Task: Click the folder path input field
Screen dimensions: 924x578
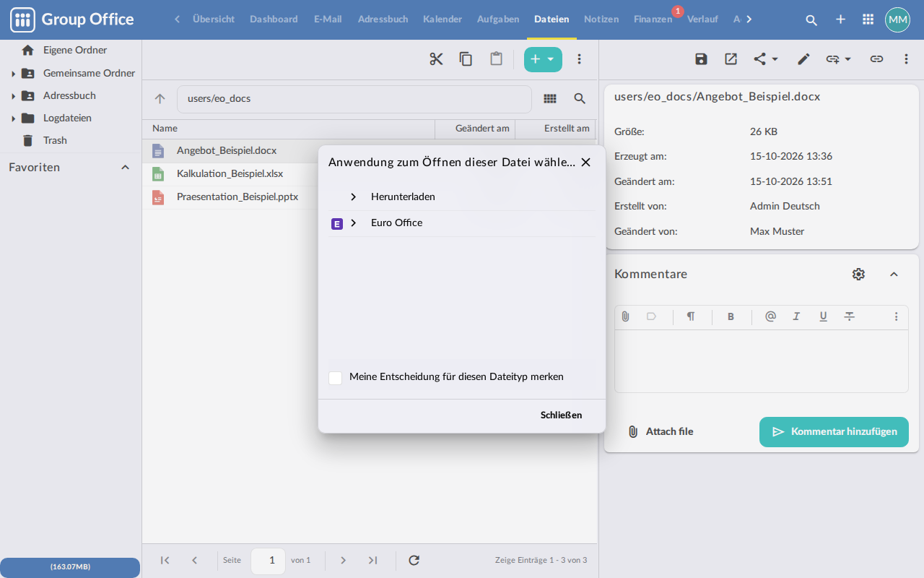Action: [354, 99]
